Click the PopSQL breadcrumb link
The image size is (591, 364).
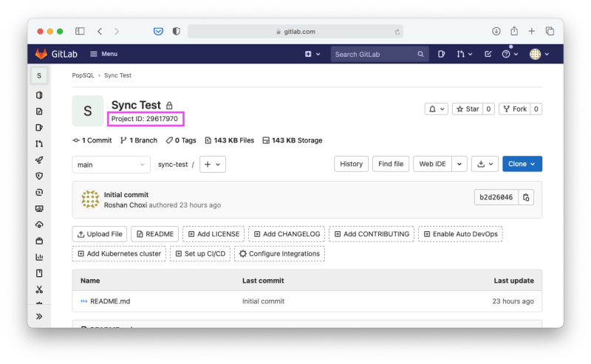pos(83,75)
